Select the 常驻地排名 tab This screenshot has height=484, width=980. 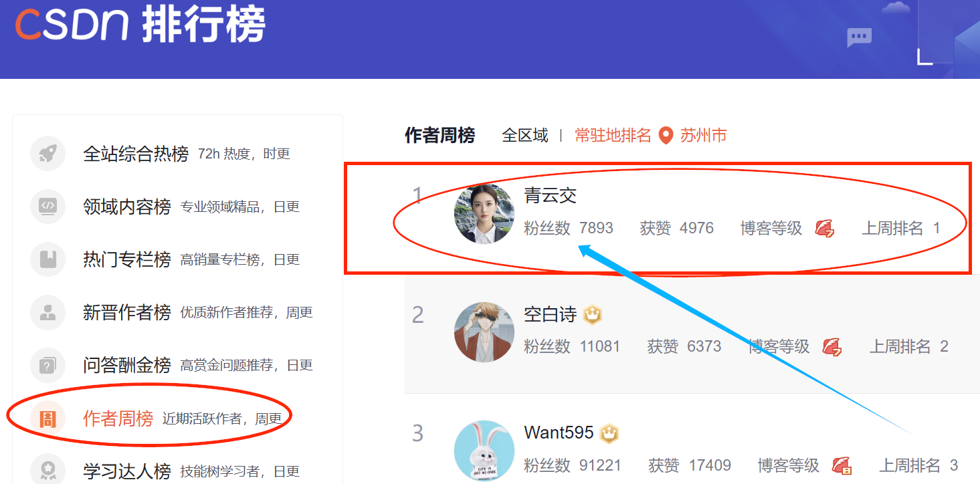613,136
